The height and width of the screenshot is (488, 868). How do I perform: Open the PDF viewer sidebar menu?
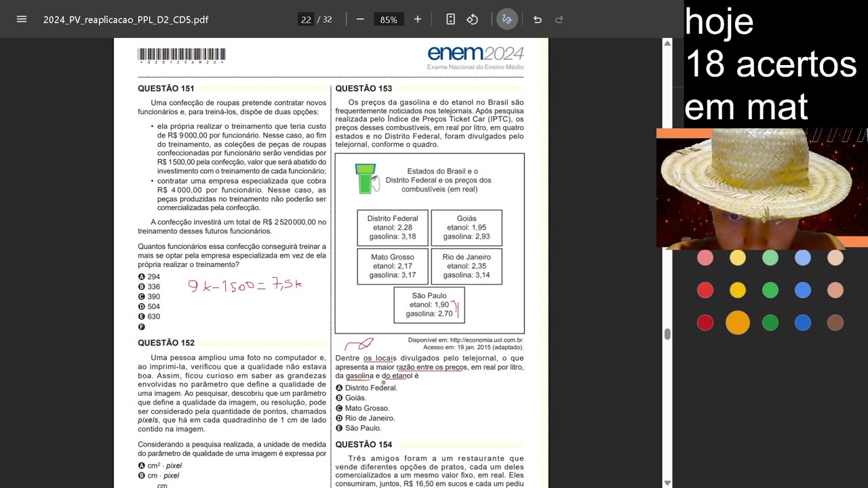(x=22, y=19)
